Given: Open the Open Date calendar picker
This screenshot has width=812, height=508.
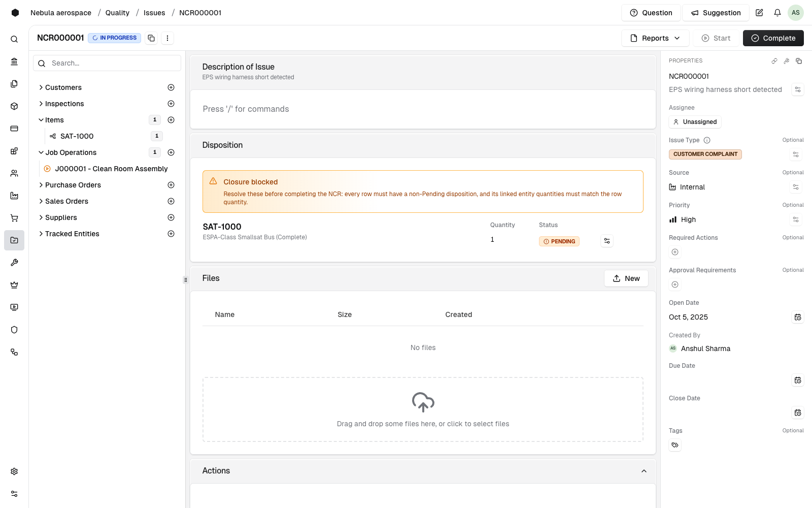Looking at the screenshot, I should click(x=798, y=317).
